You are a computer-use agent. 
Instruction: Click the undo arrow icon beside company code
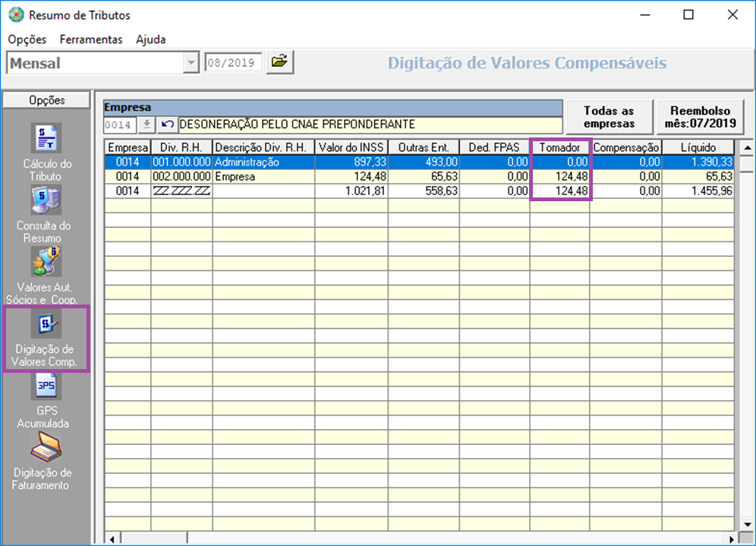coord(167,125)
